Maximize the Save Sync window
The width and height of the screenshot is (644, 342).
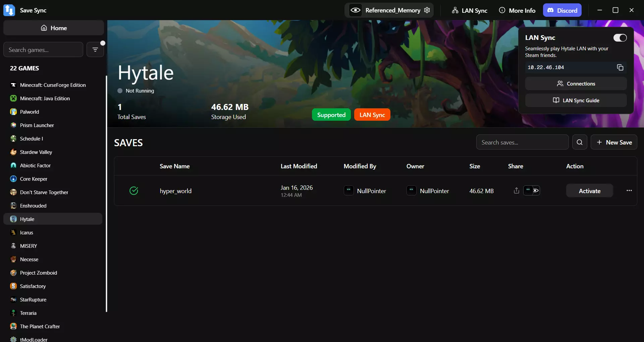615,10
